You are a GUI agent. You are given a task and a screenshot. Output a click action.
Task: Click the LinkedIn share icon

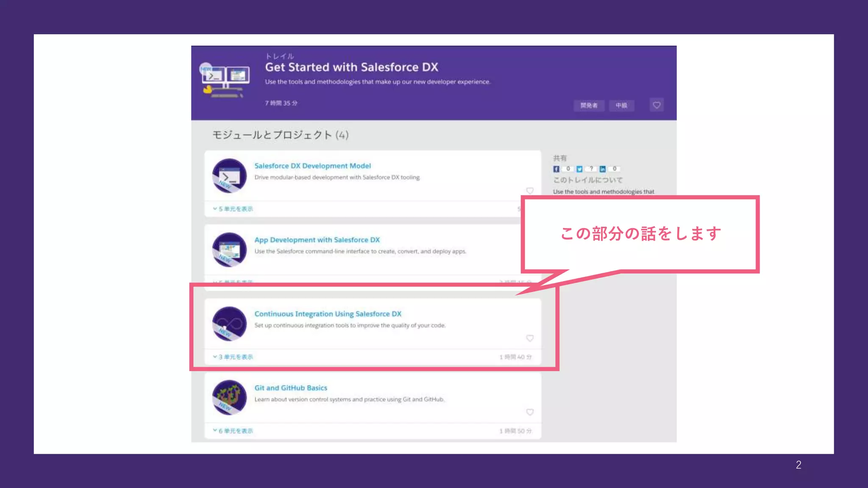click(x=602, y=169)
